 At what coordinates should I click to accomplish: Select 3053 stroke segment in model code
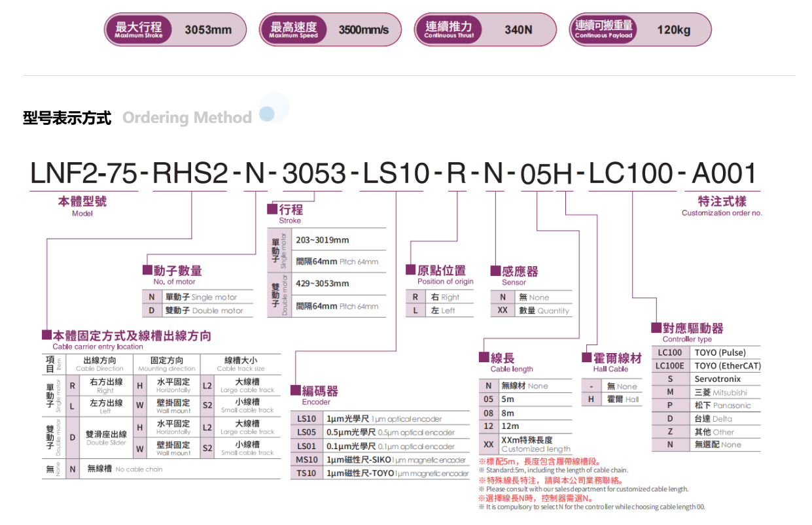point(313,173)
